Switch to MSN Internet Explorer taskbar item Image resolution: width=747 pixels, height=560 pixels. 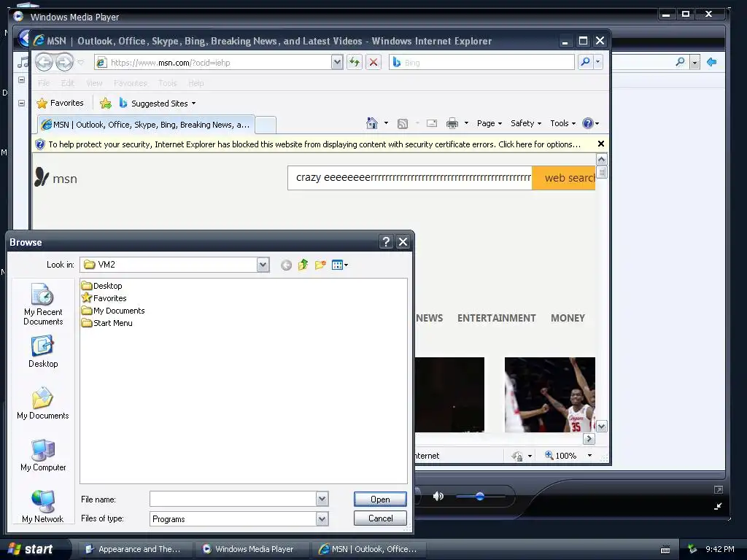click(368, 549)
